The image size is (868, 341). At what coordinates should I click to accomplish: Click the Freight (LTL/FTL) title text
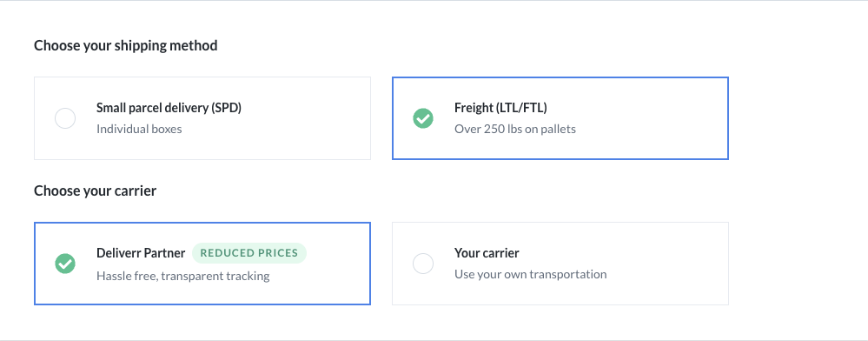pos(500,108)
